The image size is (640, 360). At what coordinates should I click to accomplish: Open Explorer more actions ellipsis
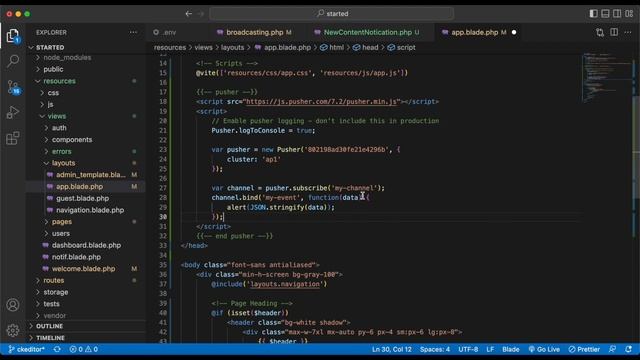133,32
